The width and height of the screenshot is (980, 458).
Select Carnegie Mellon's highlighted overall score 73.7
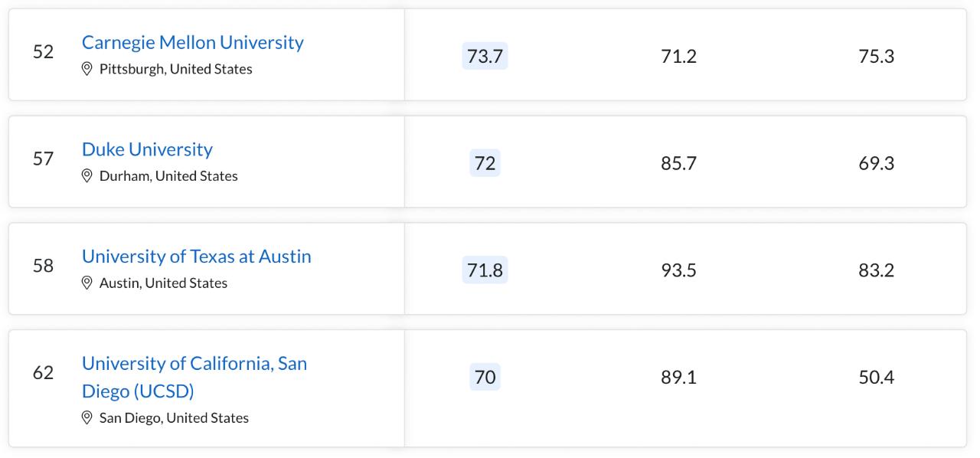[x=485, y=56]
